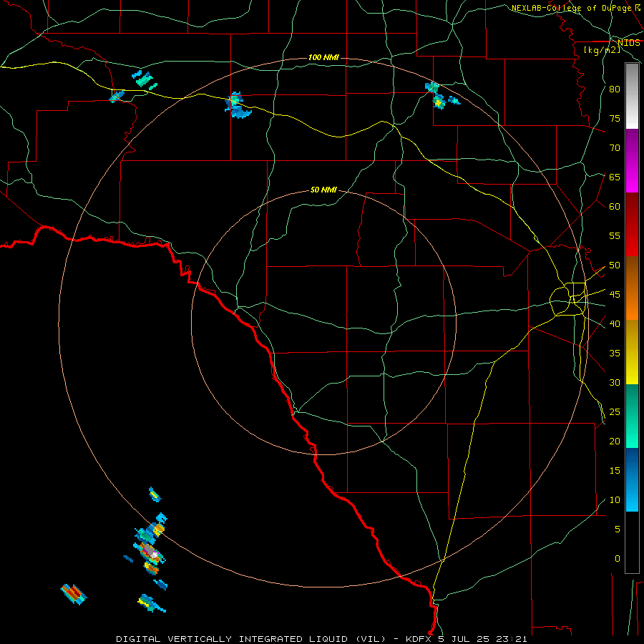644x644 pixels.
Task: Select the 50 value on the scale
Action: (615, 265)
